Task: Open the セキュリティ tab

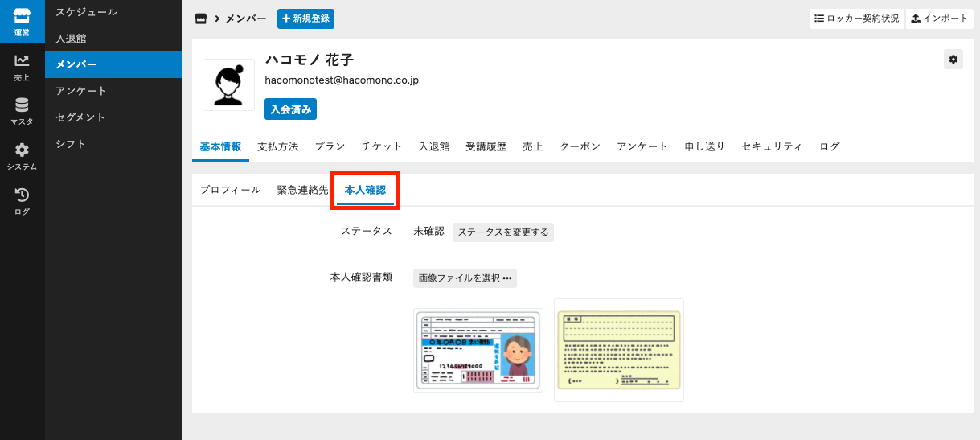Action: tap(771, 146)
